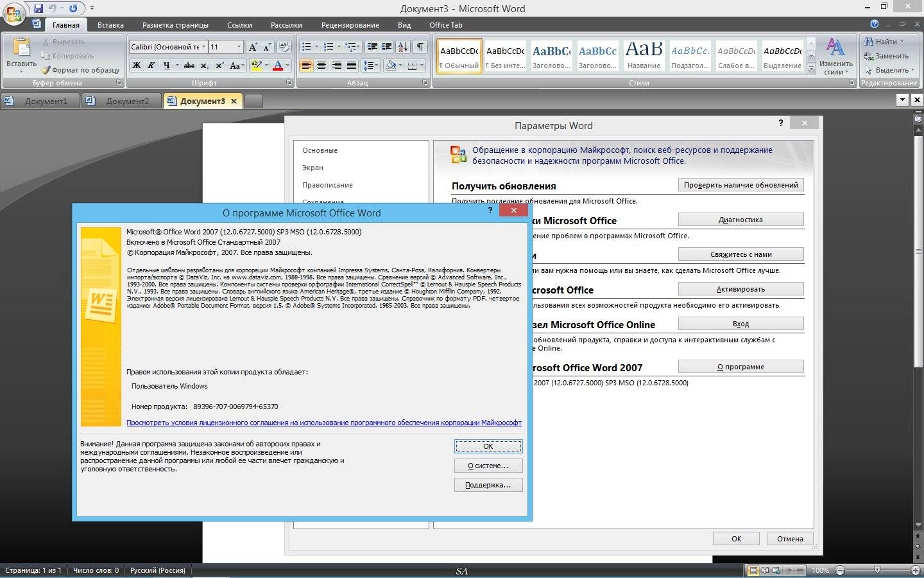The width and height of the screenshot is (924, 578).
Task: Toggle bold (Ж) formatting
Action: point(136,66)
